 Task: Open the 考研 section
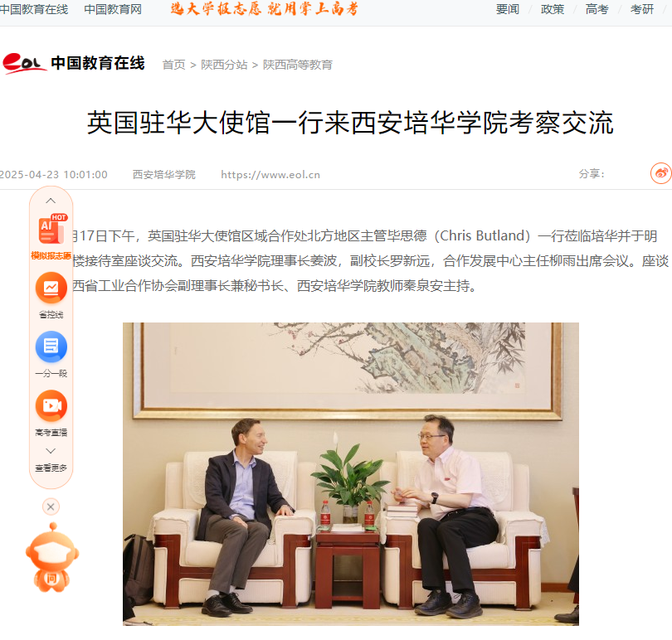(x=642, y=9)
